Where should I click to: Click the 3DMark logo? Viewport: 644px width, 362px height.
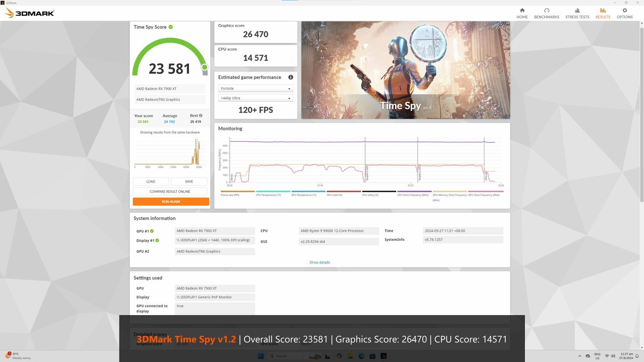30,13
